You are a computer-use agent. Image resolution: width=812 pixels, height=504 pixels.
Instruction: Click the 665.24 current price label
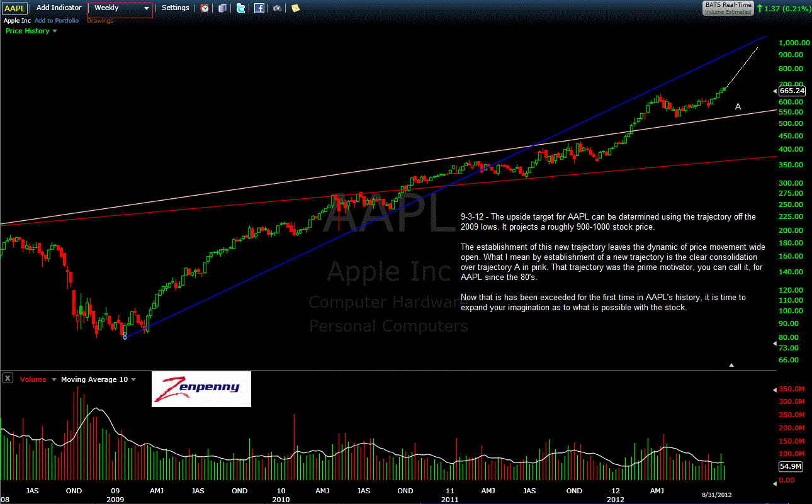792,91
